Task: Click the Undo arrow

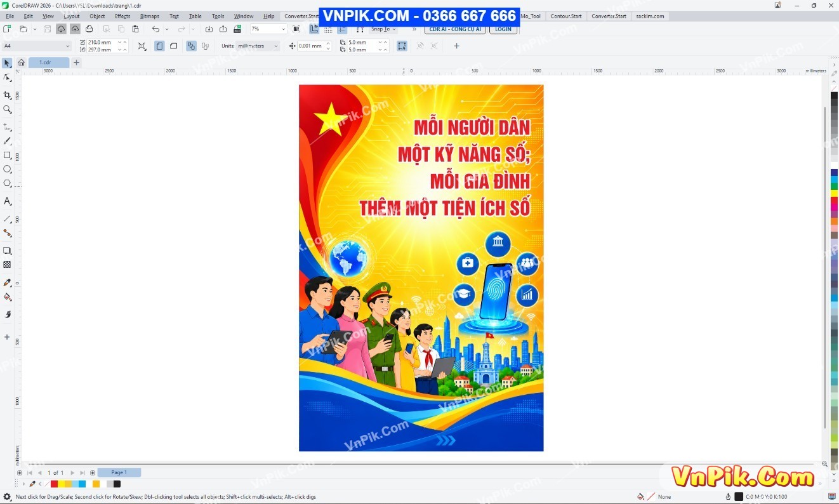Action: click(155, 29)
